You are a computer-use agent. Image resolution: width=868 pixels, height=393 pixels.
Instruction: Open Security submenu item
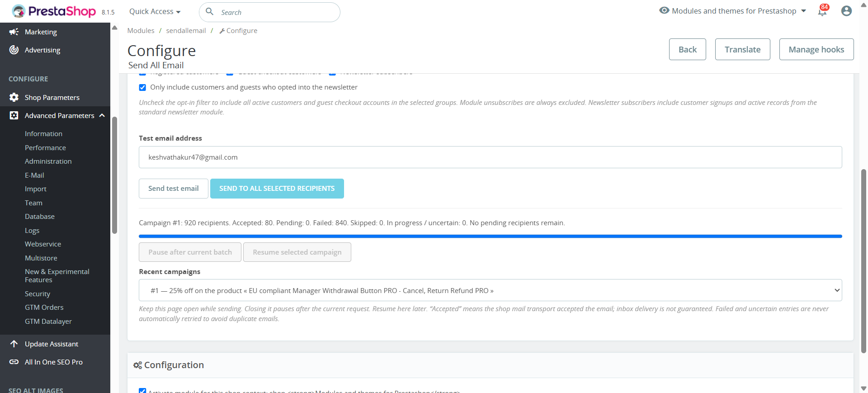tap(38, 294)
